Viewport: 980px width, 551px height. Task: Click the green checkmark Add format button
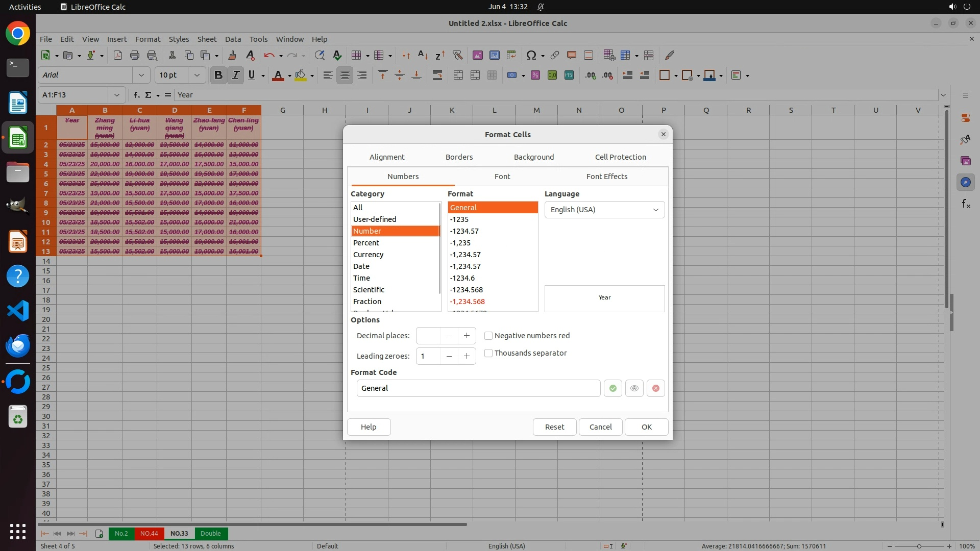[x=612, y=388]
